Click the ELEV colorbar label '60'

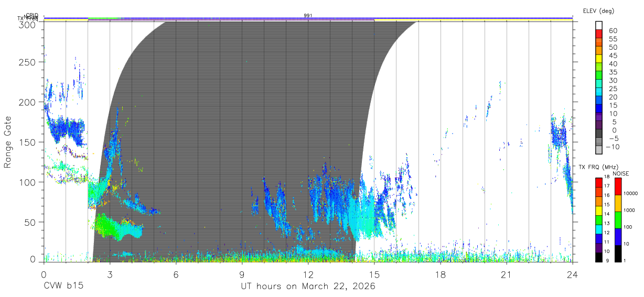coord(613,30)
